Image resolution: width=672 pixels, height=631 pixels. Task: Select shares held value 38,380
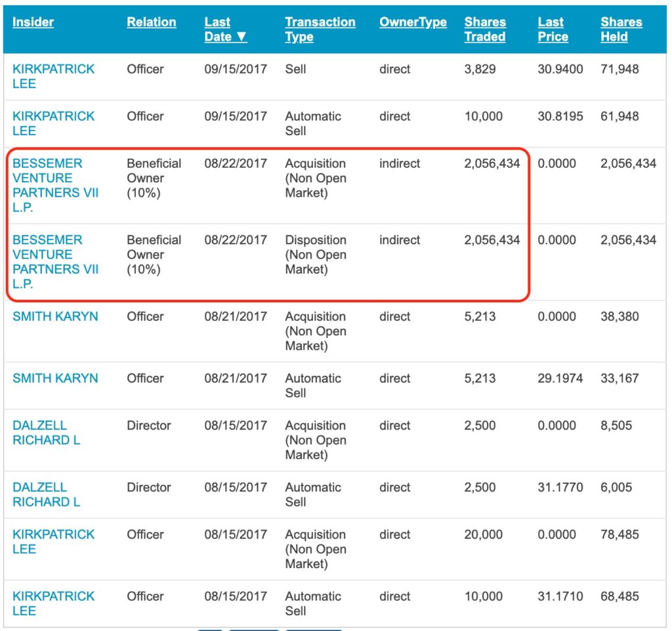coord(619,316)
